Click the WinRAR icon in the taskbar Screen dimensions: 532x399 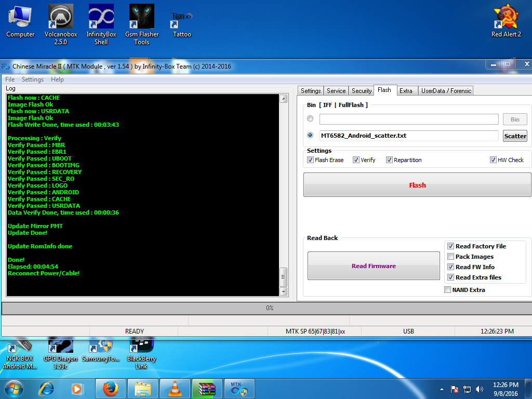(207, 388)
